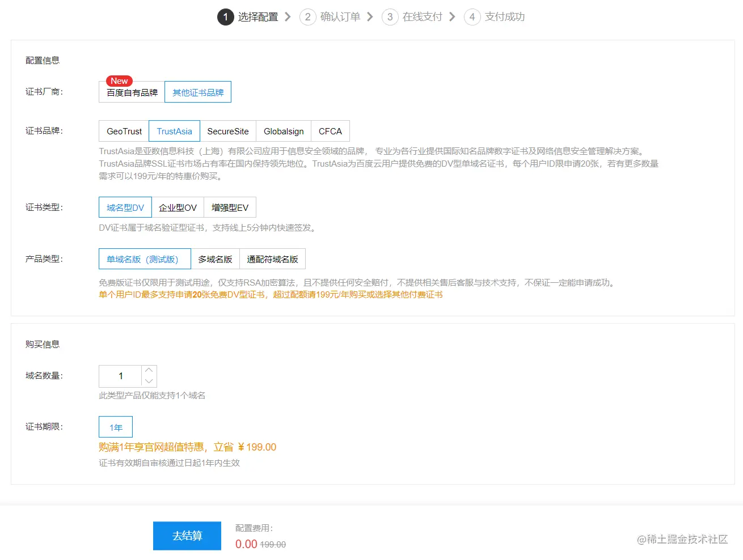Click the orange 购满1年享官网超值特惠 promotion text
This screenshot has height=560, width=743.
188,447
